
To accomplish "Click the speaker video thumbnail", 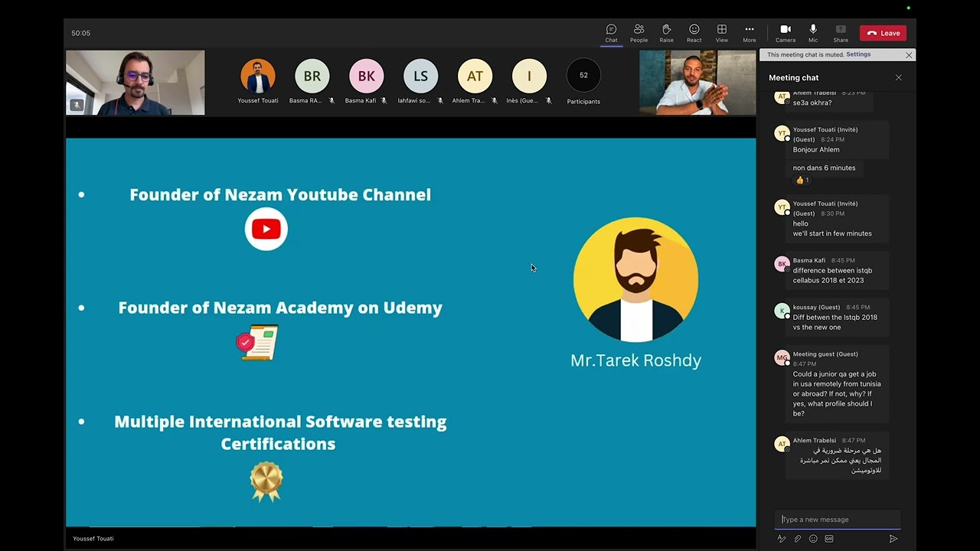I will pyautogui.click(x=697, y=83).
